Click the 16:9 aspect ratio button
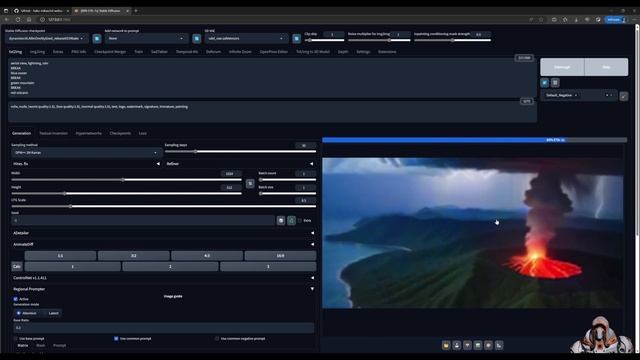This screenshot has height=360, width=640. [x=280, y=256]
